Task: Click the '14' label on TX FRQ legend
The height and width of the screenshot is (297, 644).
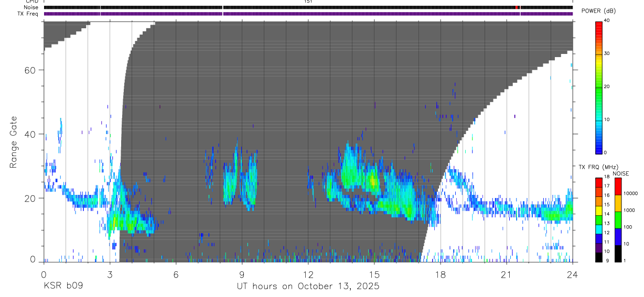Action: click(x=607, y=214)
